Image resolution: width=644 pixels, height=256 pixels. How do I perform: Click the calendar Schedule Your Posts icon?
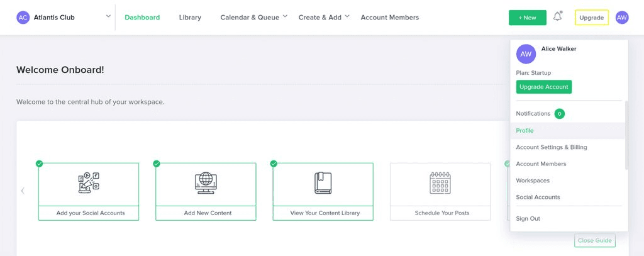[x=440, y=183]
